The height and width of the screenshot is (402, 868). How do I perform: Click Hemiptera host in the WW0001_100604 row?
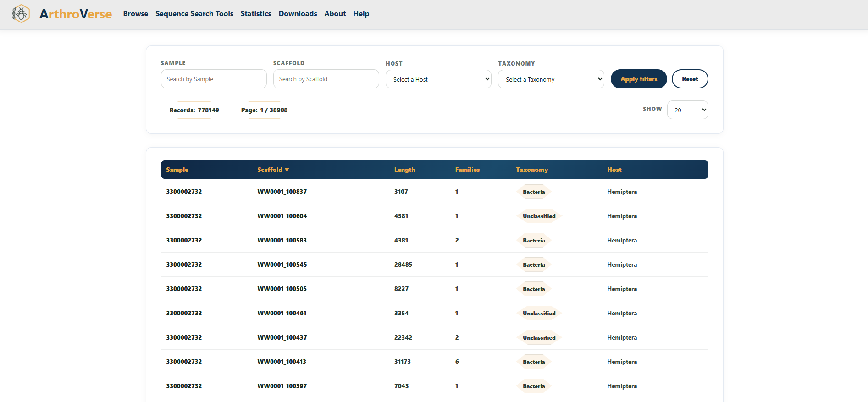pos(622,216)
